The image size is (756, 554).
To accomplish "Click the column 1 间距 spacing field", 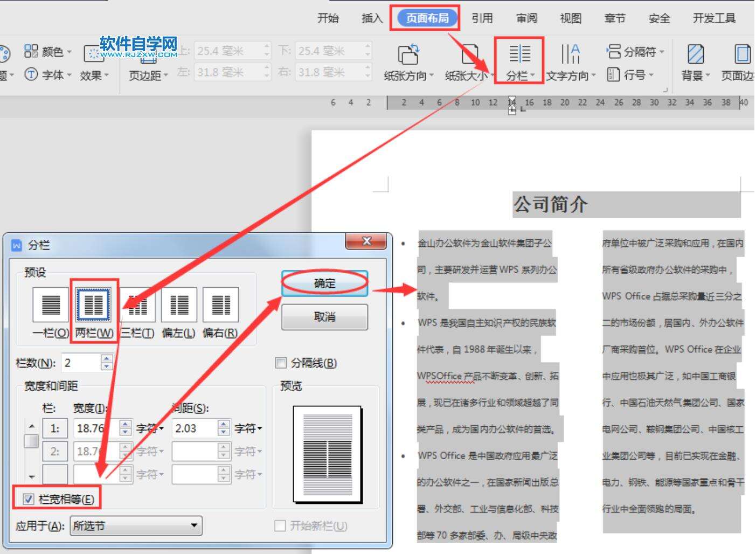I will coord(195,428).
